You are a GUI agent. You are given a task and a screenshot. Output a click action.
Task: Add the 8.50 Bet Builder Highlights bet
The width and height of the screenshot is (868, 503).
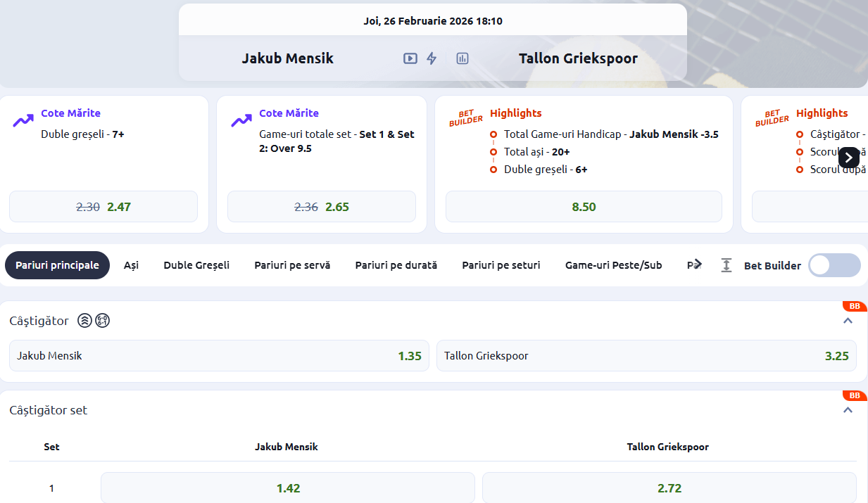584,207
